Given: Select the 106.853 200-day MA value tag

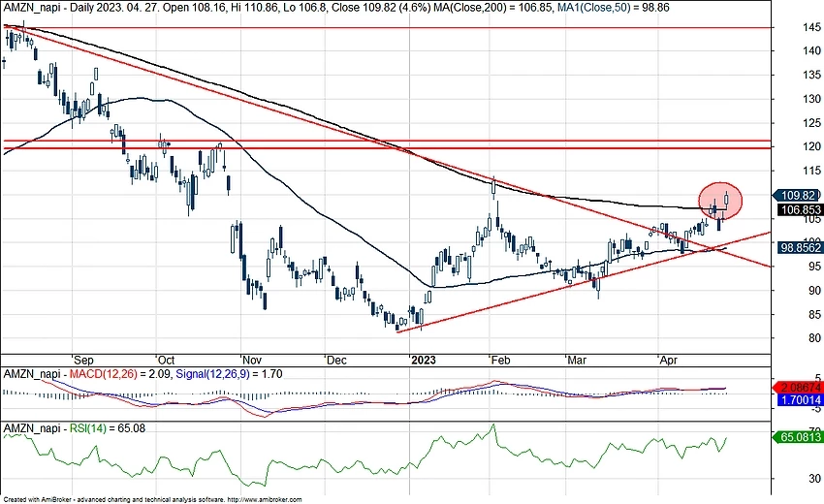Looking at the screenshot, I should [798, 208].
